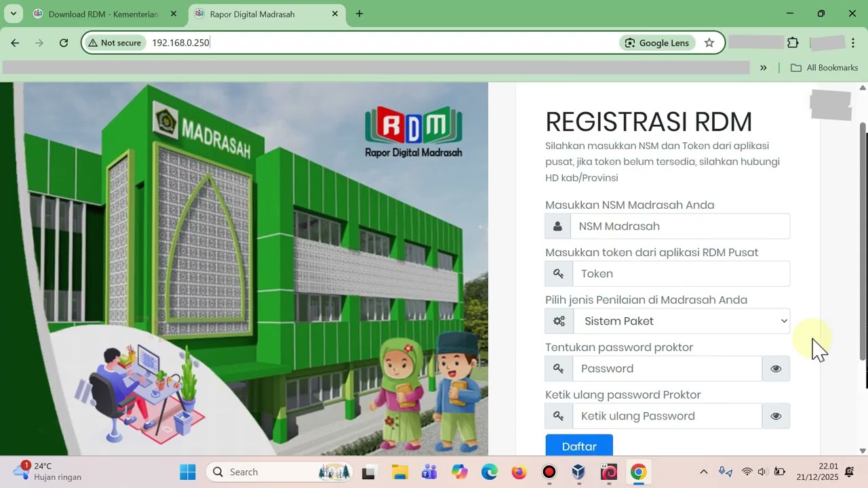Viewport: 868px width, 488px height.
Task: Open the Windows Start menu
Action: coord(188,472)
